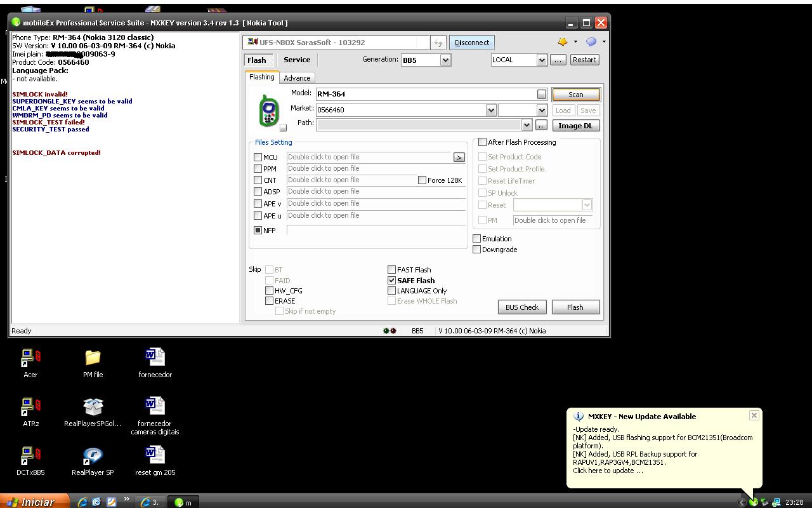
Task: Enable FAST Flash option
Action: tap(391, 270)
